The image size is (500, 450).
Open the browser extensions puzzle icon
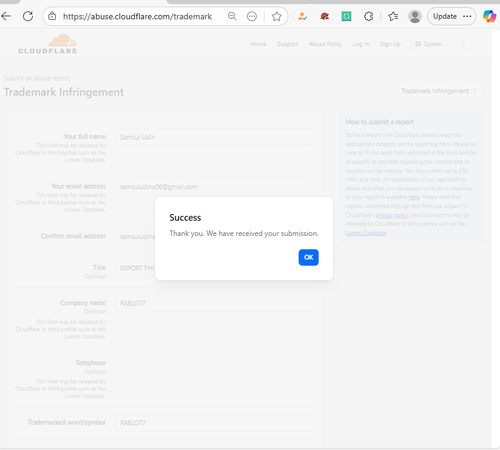[x=368, y=16]
